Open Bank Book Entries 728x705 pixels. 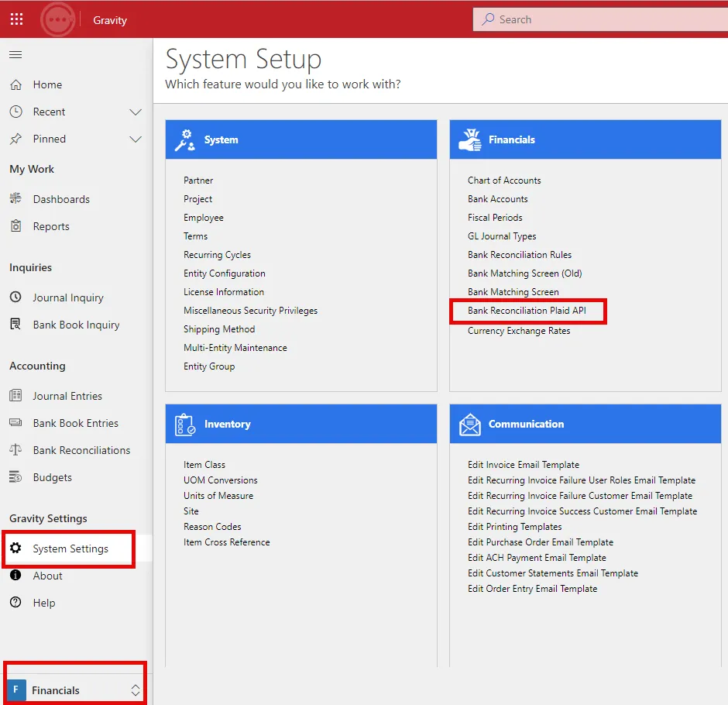76,423
